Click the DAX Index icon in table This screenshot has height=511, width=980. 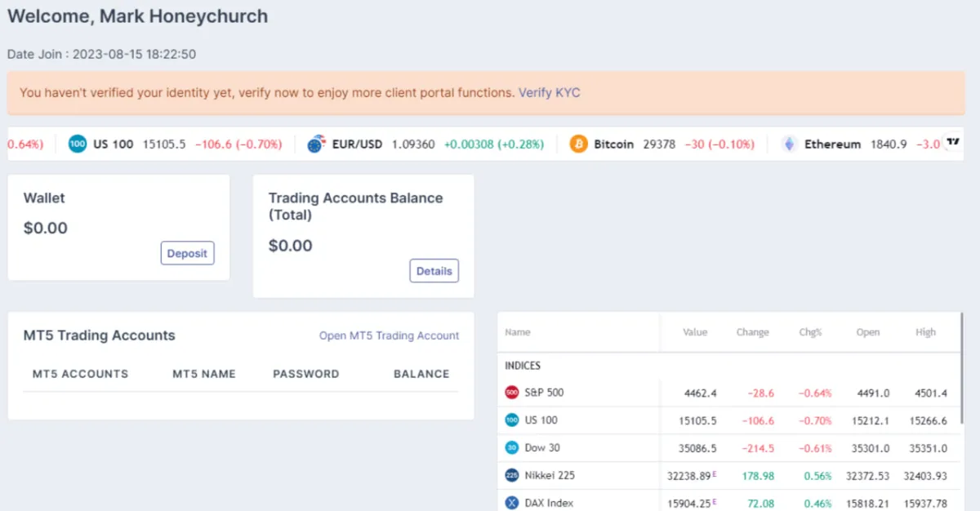[x=512, y=503]
